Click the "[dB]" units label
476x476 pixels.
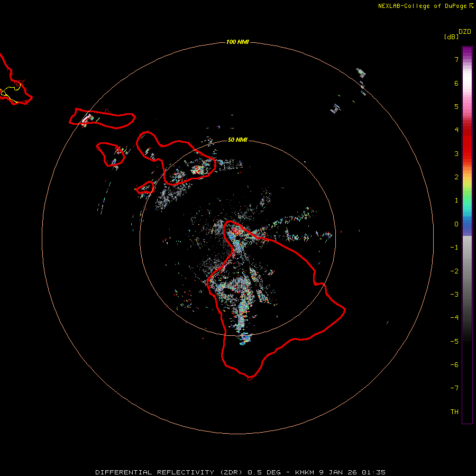[452, 36]
